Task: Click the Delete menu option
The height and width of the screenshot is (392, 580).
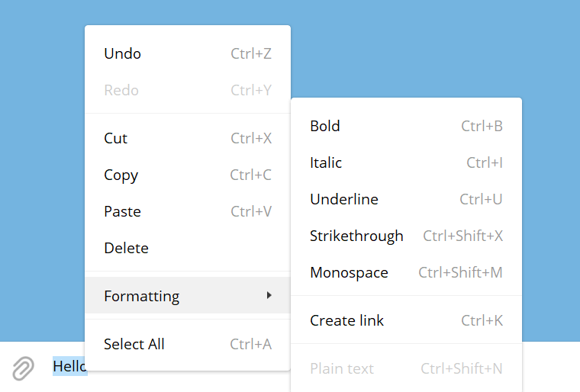Action: [x=126, y=249]
